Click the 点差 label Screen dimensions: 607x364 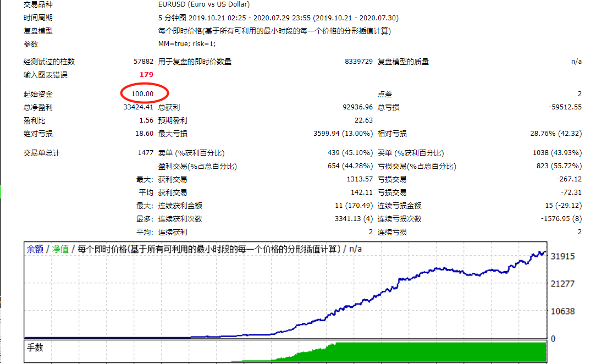[385, 94]
